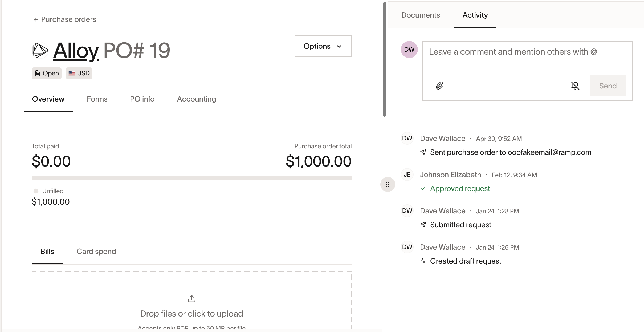Click the 'Feb 12, 9:34 AM' timestamp
The height and width of the screenshot is (332, 644).
(514, 175)
